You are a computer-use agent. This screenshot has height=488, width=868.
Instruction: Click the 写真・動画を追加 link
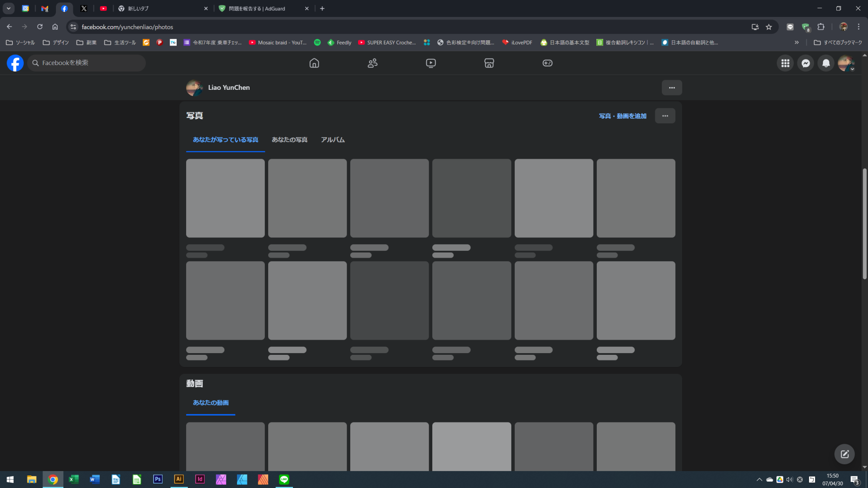coord(622,116)
